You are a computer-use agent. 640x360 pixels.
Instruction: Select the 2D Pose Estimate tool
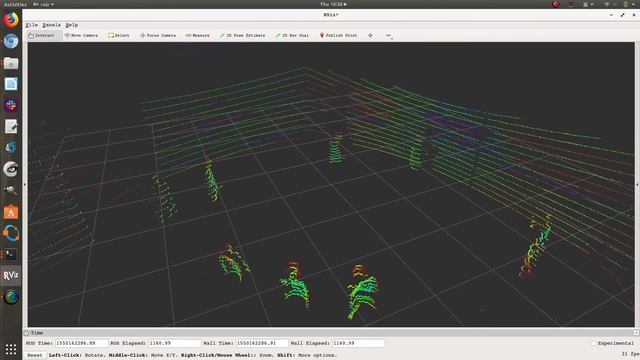click(242, 36)
